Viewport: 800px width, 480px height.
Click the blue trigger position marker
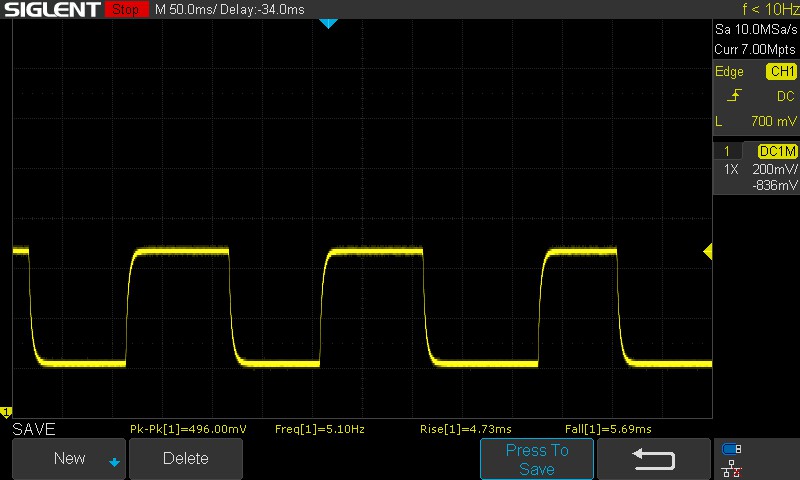tap(328, 23)
